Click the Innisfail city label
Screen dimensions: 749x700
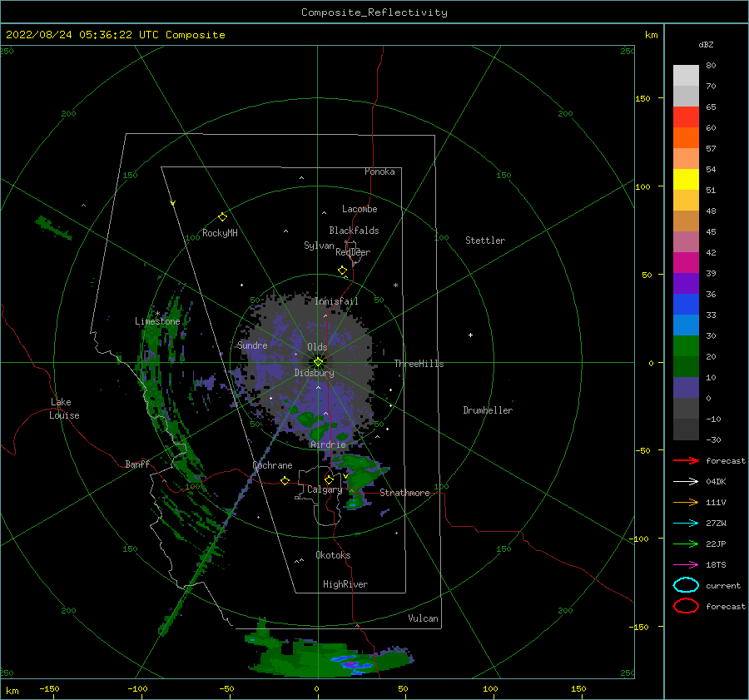tap(336, 301)
